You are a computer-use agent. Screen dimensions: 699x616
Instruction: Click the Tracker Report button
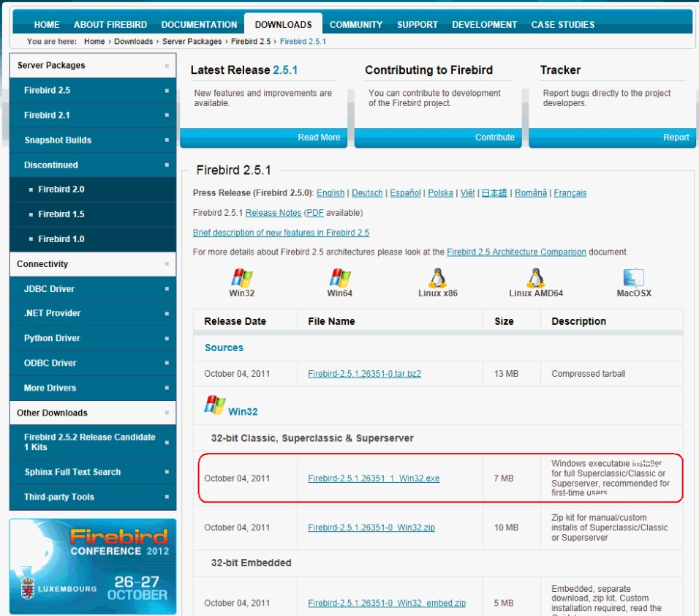(612, 138)
